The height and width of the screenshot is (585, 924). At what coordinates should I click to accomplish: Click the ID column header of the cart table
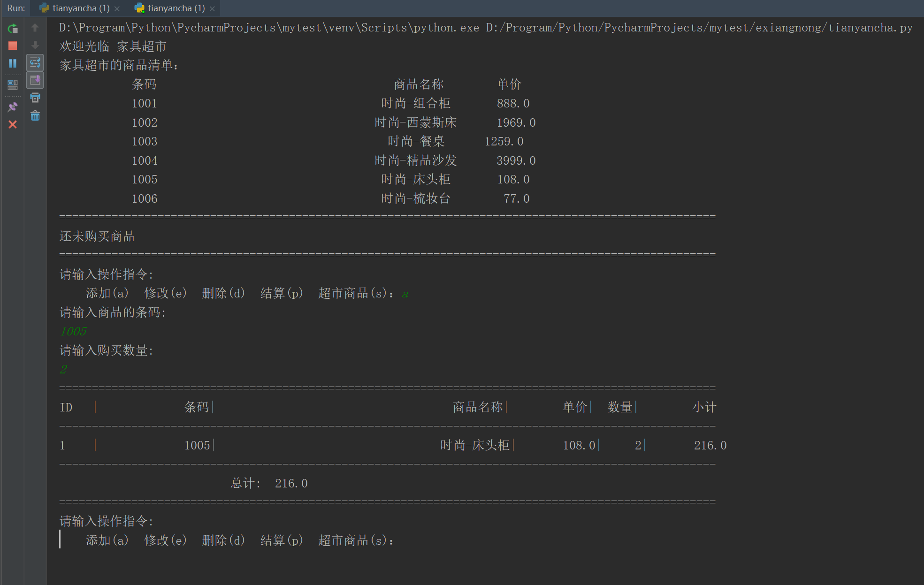[66, 407]
